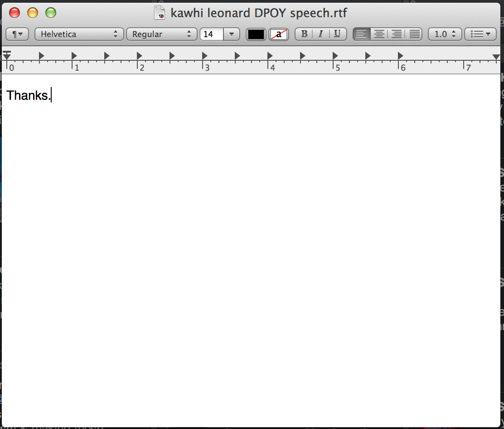Click the font size field showing 14
Viewport: 504px width, 429px height.
pyautogui.click(x=212, y=34)
